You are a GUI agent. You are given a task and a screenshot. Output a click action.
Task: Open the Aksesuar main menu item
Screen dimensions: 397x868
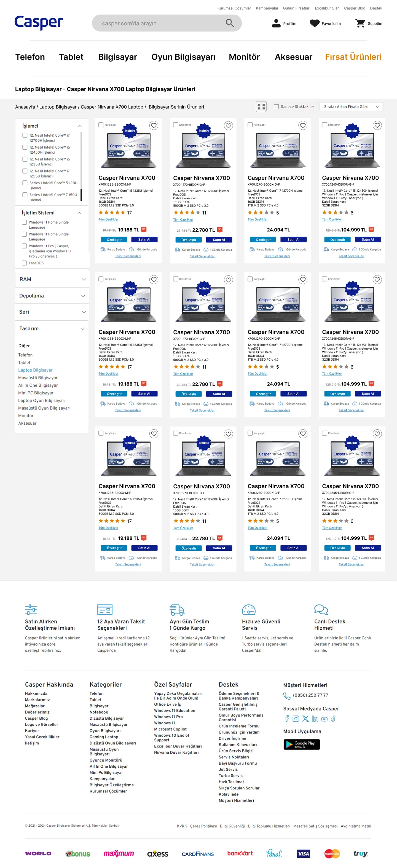tap(294, 57)
